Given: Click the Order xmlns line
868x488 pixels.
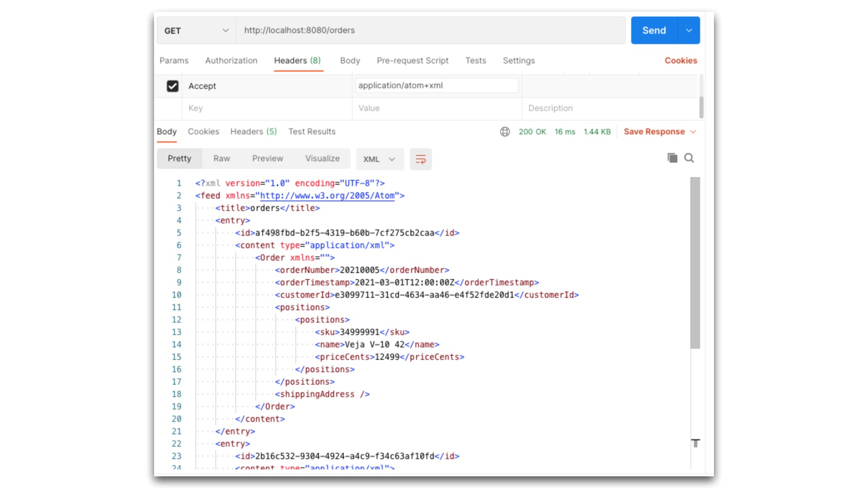Looking at the screenshot, I should pos(295,258).
